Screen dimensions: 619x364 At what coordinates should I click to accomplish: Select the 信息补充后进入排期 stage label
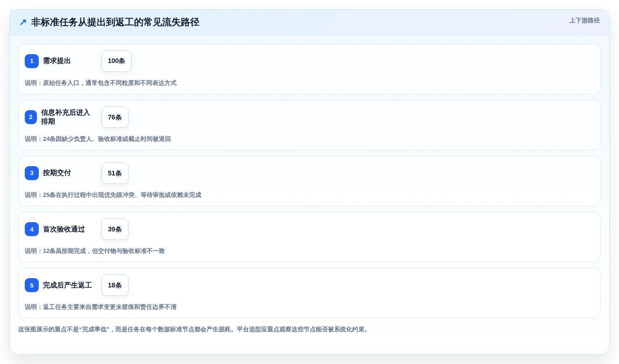pos(66,117)
